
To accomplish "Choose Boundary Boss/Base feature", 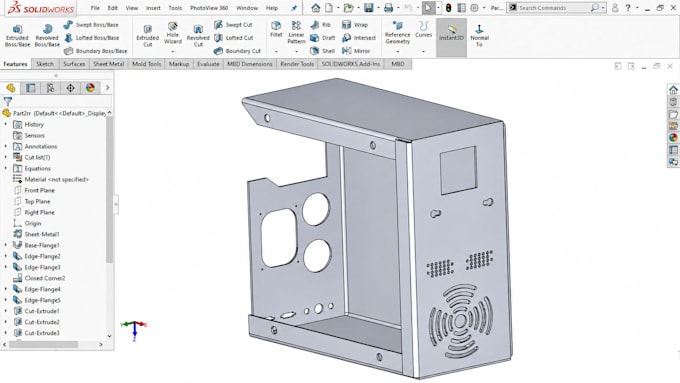I will point(95,51).
